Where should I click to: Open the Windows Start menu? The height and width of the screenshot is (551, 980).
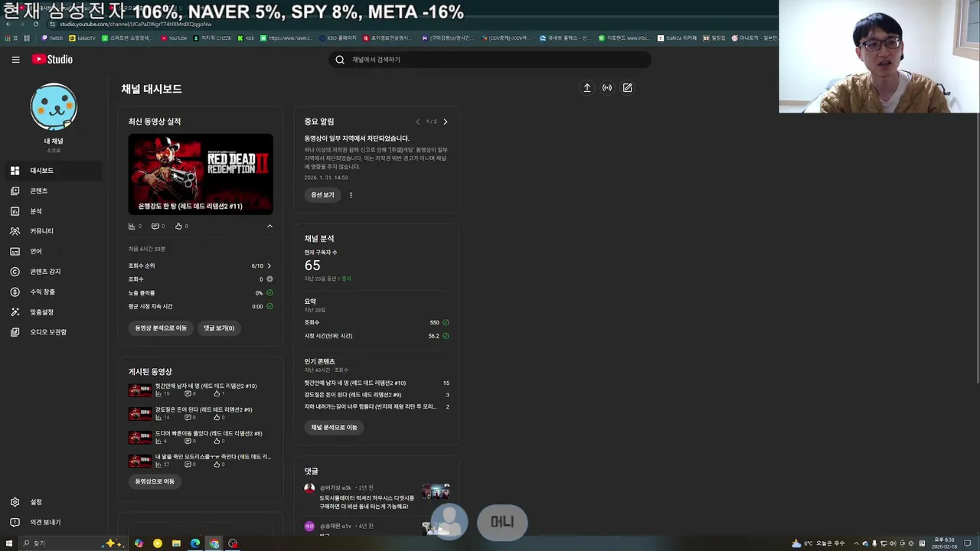pos(9,543)
